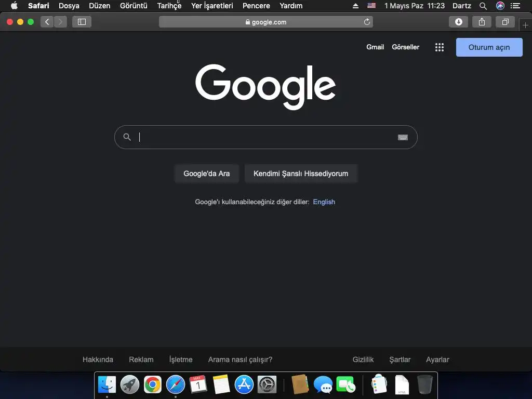Open the Pencere menu
This screenshot has width=532, height=399.
(x=256, y=6)
